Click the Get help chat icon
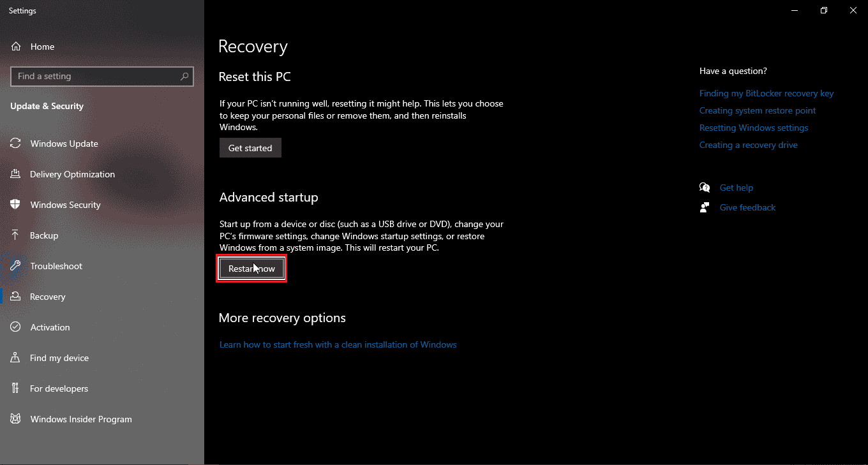This screenshot has height=465, width=868. coord(705,188)
